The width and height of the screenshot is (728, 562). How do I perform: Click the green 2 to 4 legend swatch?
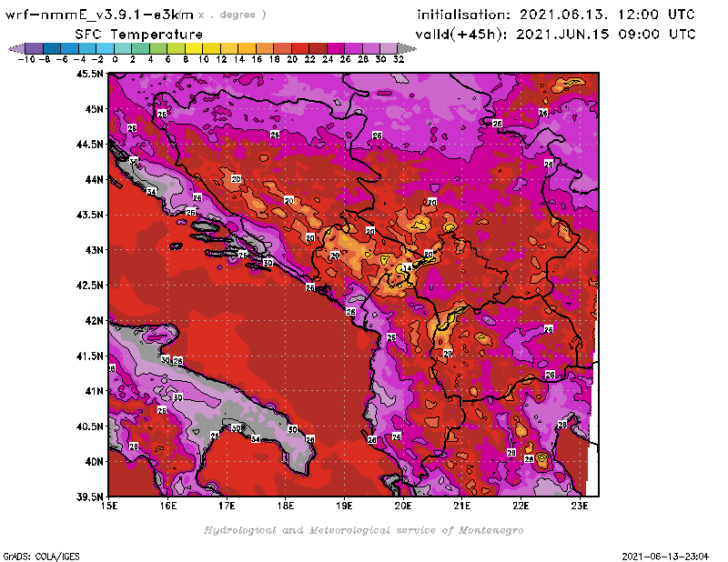(x=140, y=48)
